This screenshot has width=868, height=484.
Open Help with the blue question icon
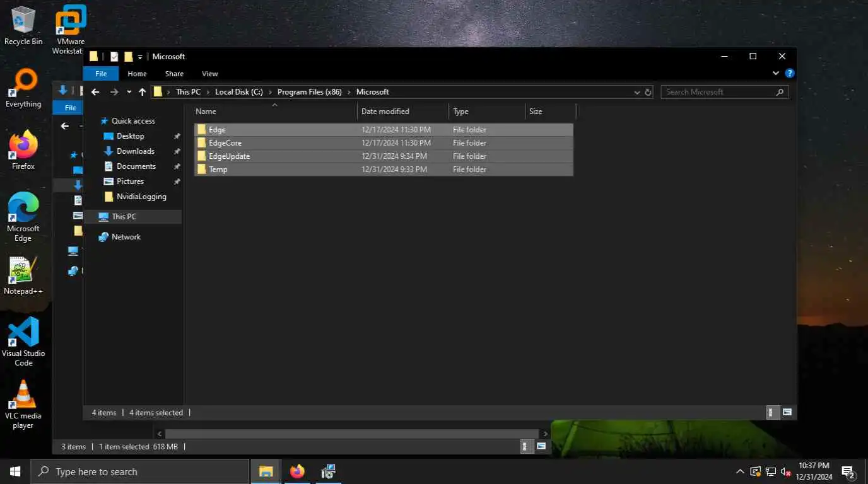[x=789, y=74]
